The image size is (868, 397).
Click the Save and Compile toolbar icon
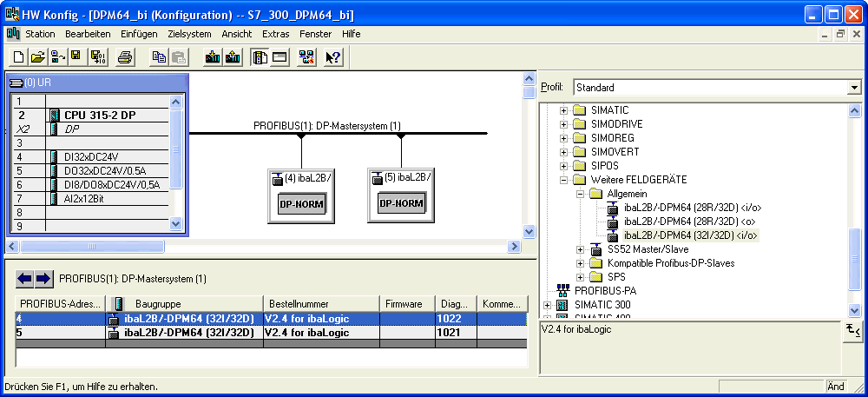98,57
